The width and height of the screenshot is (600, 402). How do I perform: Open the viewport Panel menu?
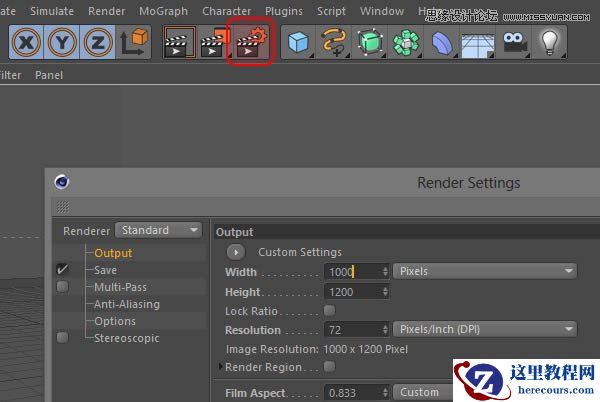coord(49,75)
